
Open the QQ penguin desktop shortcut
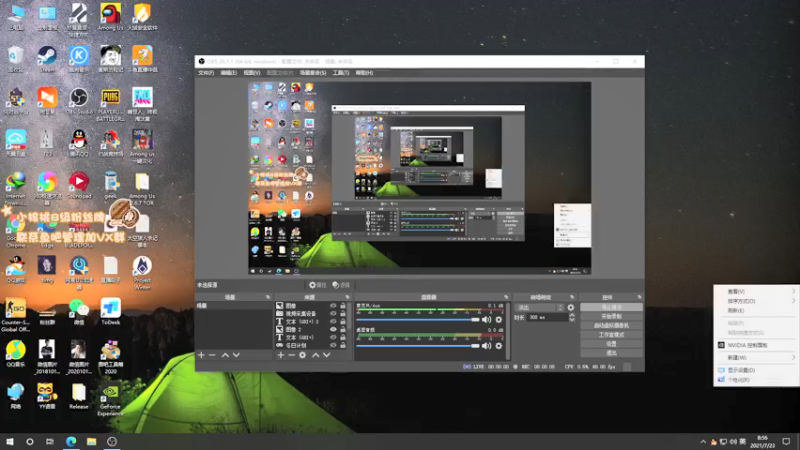pyautogui.click(x=79, y=143)
